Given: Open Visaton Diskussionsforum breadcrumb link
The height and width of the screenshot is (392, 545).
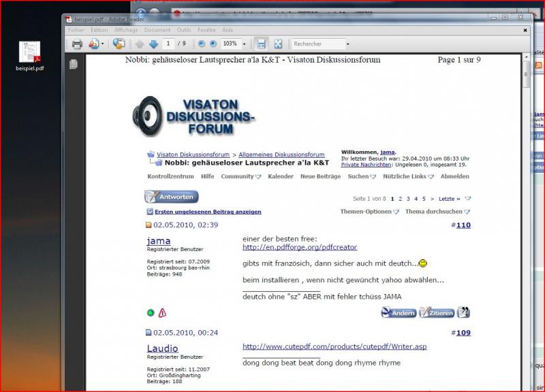Looking at the screenshot, I should coord(193,154).
